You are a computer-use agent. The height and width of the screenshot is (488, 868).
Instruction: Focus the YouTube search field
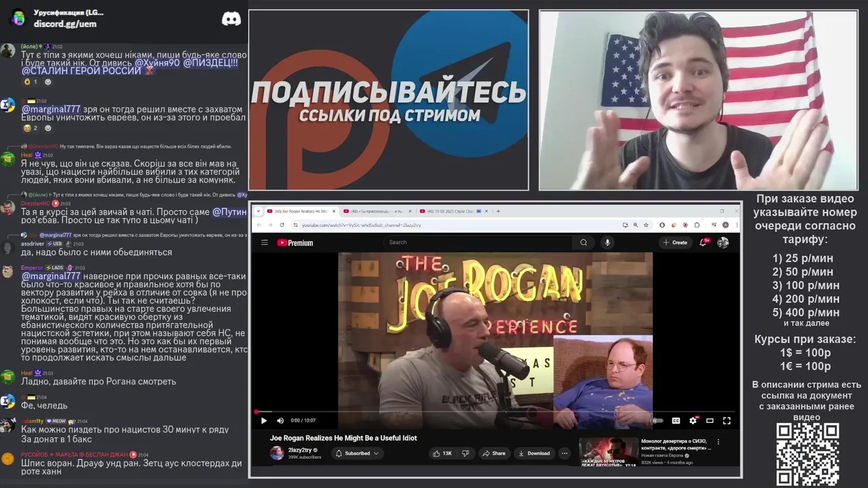point(479,243)
